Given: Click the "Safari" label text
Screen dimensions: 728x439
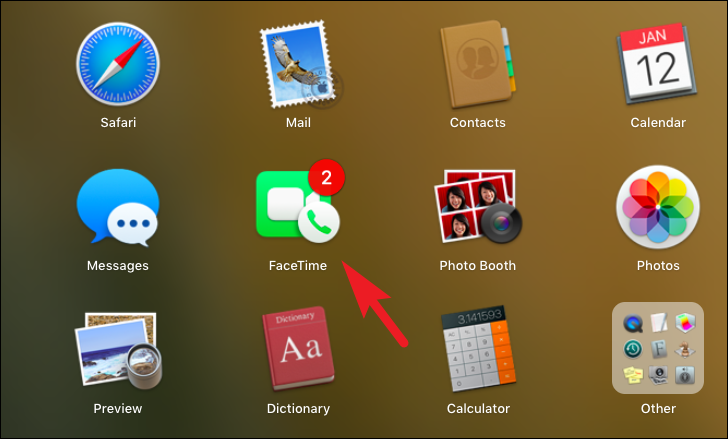Looking at the screenshot, I should tap(118, 123).
